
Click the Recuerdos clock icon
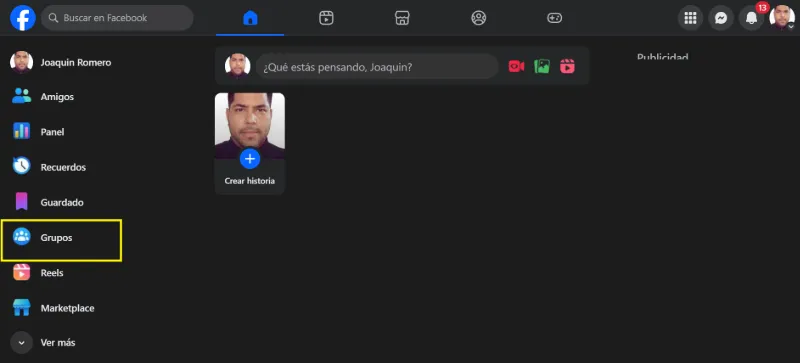click(21, 166)
